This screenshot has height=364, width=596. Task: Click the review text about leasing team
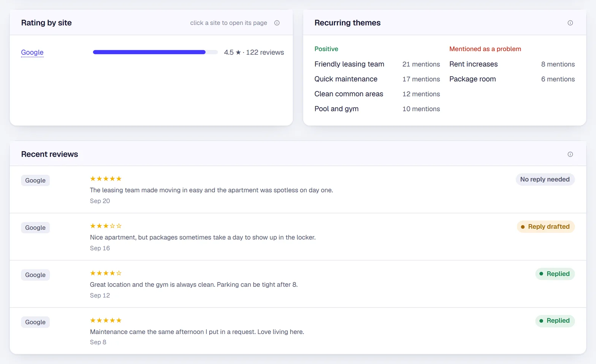[211, 190]
